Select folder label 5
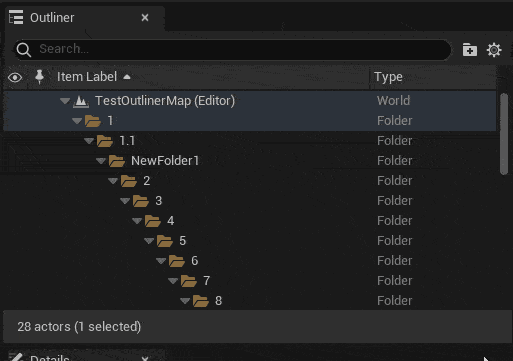Screen dimensions: 513x361 [182, 241]
